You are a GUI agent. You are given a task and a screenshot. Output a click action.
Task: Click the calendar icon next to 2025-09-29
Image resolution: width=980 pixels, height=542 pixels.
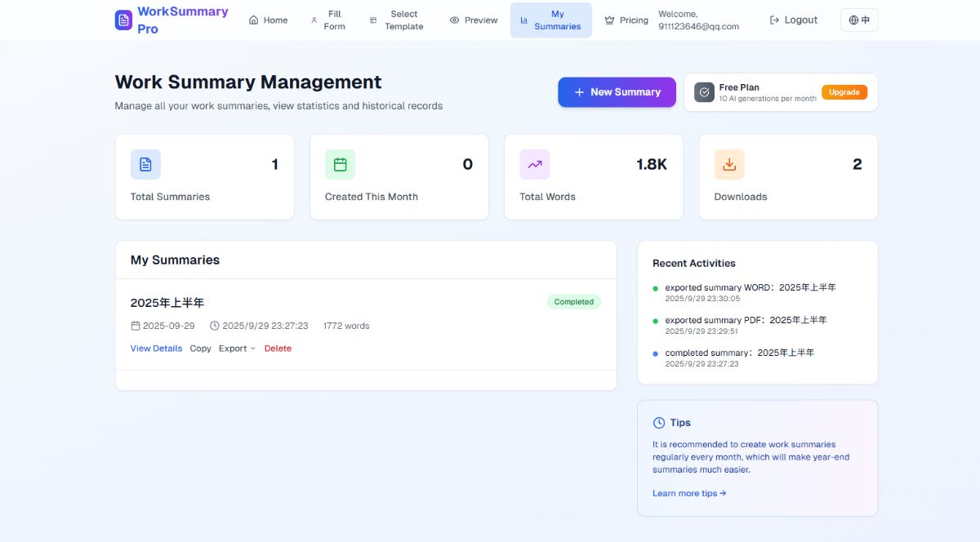pyautogui.click(x=136, y=326)
